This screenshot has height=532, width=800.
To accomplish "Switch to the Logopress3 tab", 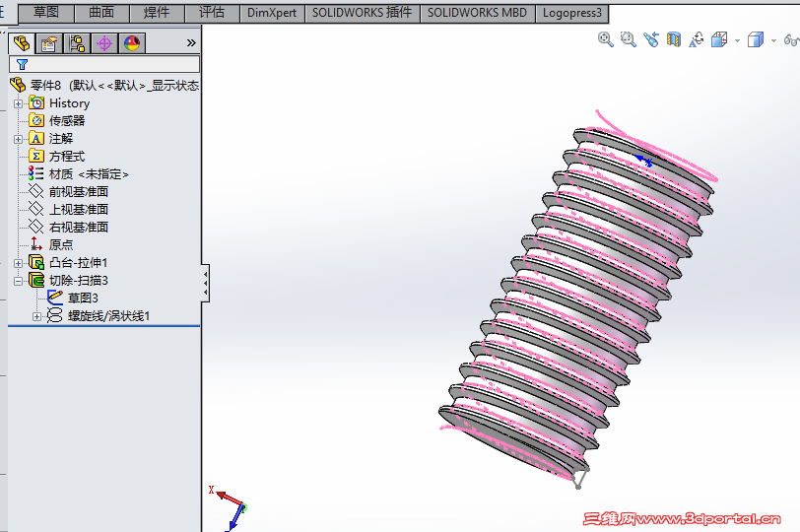I will (572, 13).
